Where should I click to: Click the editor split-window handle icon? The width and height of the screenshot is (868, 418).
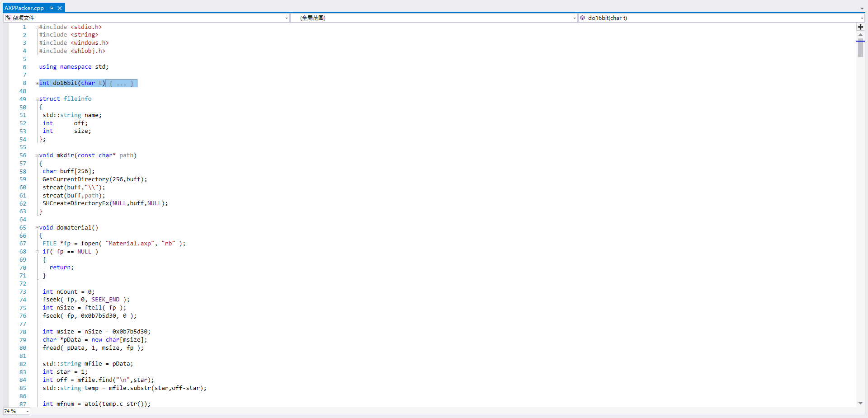click(x=860, y=27)
